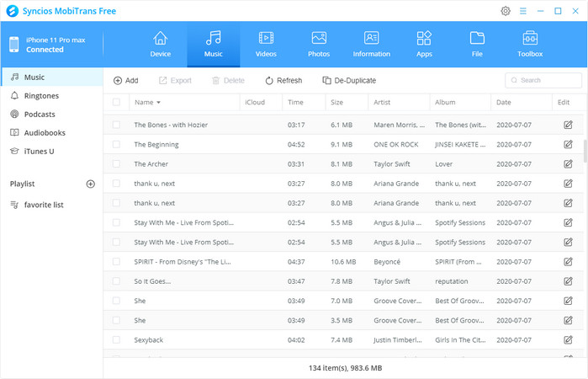Click album Lover cell
Image resolution: width=588 pixels, height=379 pixels.
point(443,164)
